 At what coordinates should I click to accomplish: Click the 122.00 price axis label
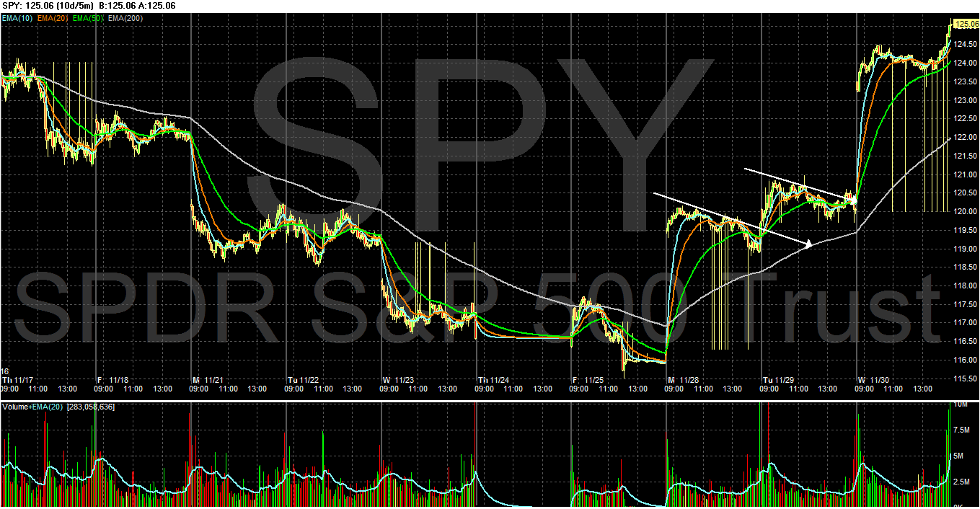pyautogui.click(x=966, y=136)
